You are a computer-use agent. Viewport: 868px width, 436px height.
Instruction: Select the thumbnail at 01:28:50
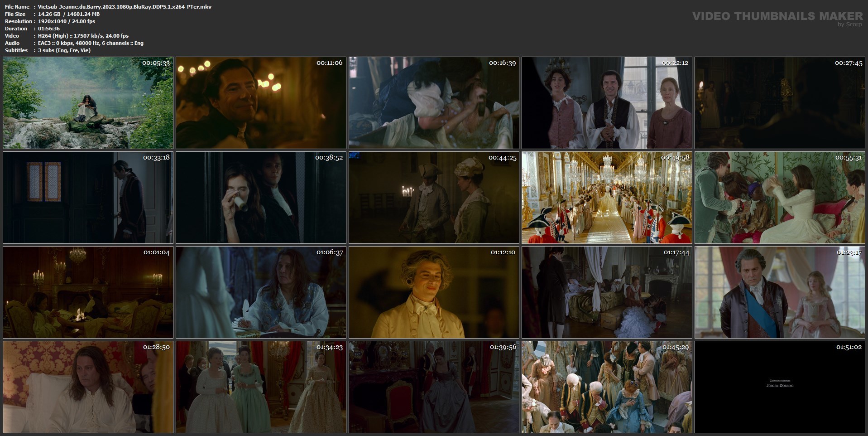(88, 387)
